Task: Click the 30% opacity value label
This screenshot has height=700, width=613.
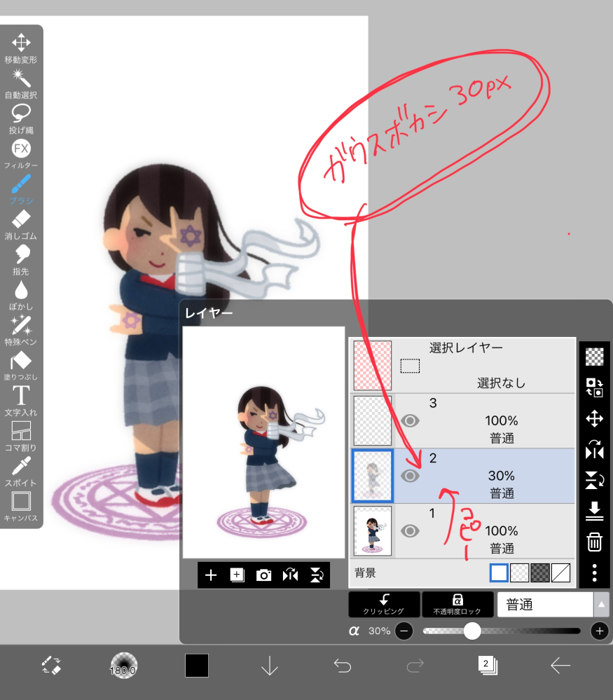Action: (x=380, y=631)
